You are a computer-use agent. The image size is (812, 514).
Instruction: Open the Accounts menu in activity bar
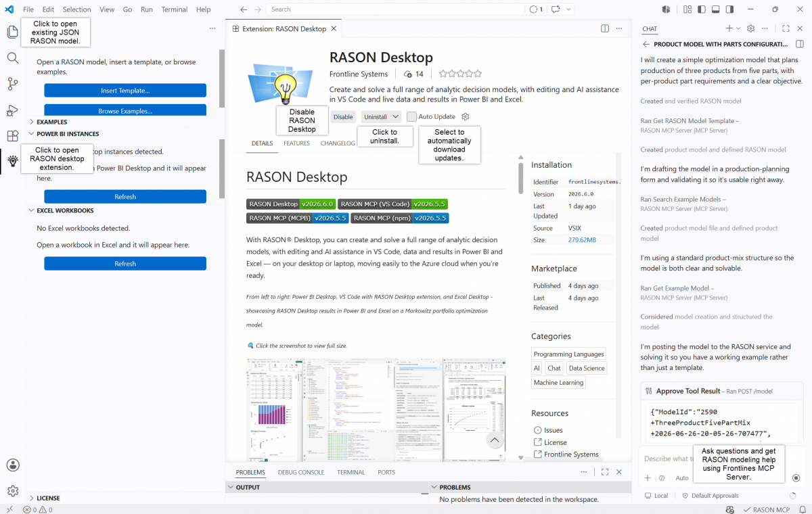(x=13, y=465)
